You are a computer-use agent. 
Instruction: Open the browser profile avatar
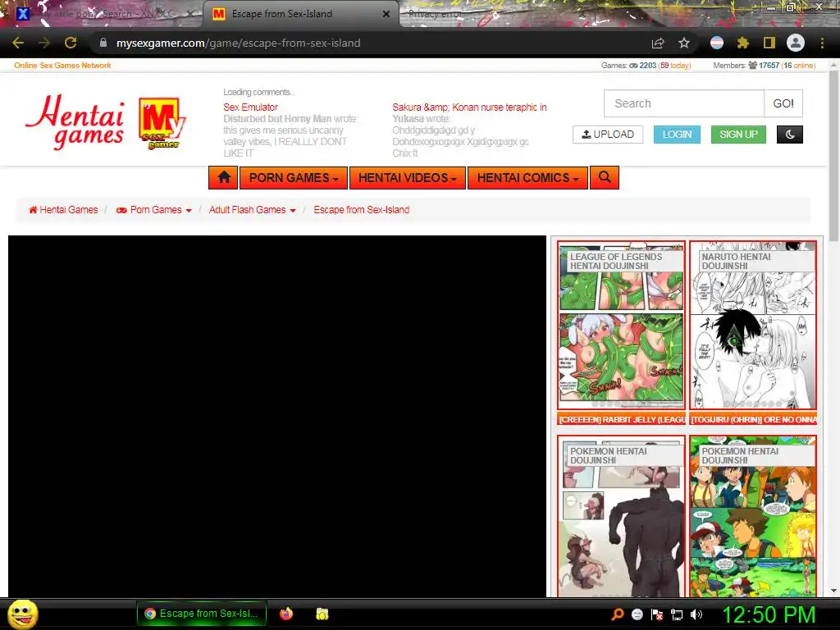pyautogui.click(x=796, y=43)
